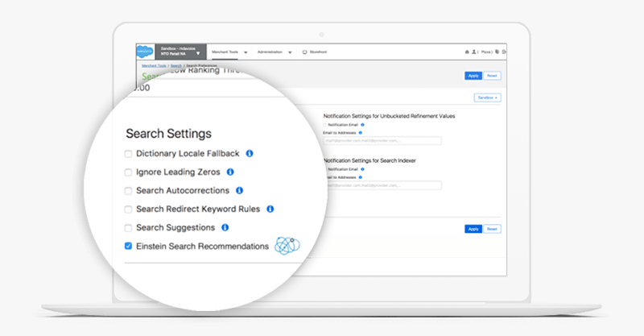The width and height of the screenshot is (644, 336).
Task: Uncheck Einstein Search Recommendations
Action: (x=128, y=246)
